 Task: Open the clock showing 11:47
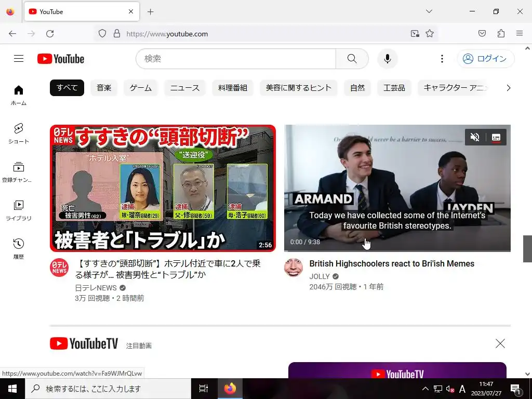(x=486, y=389)
